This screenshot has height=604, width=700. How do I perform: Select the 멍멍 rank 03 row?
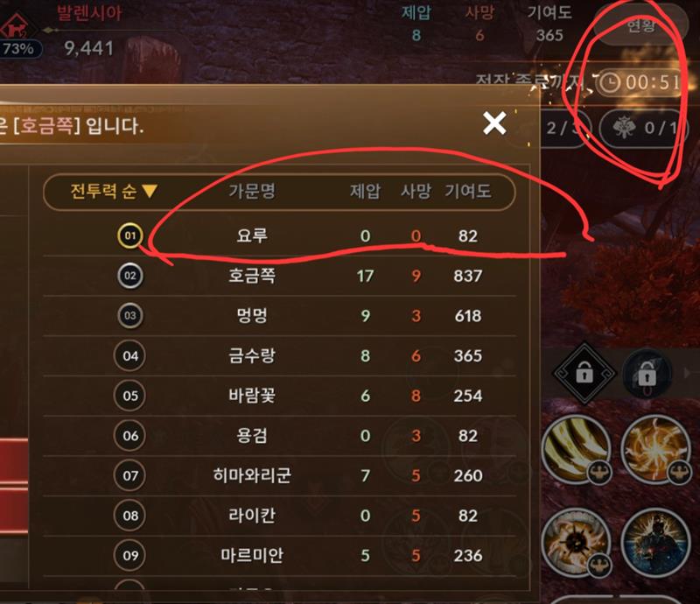(279, 316)
